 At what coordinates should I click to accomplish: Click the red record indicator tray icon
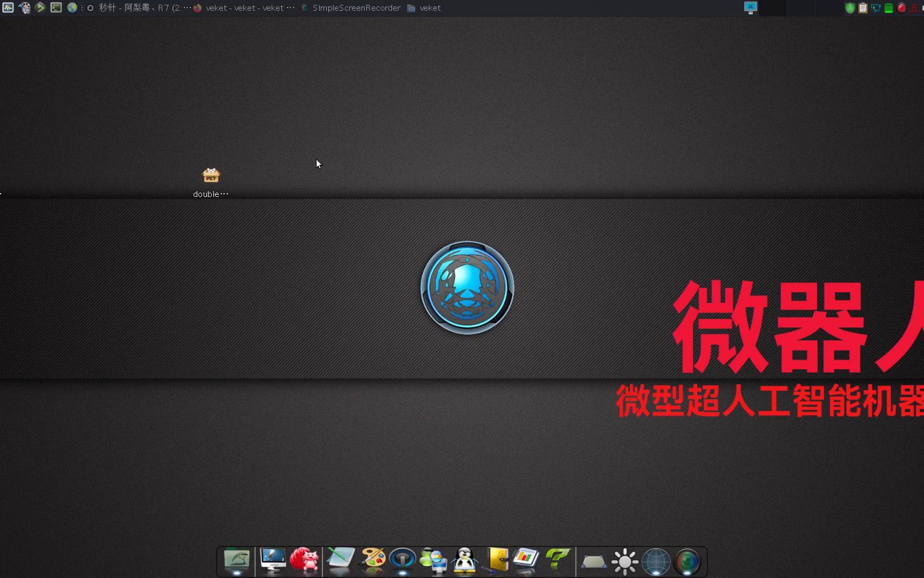pos(902,7)
